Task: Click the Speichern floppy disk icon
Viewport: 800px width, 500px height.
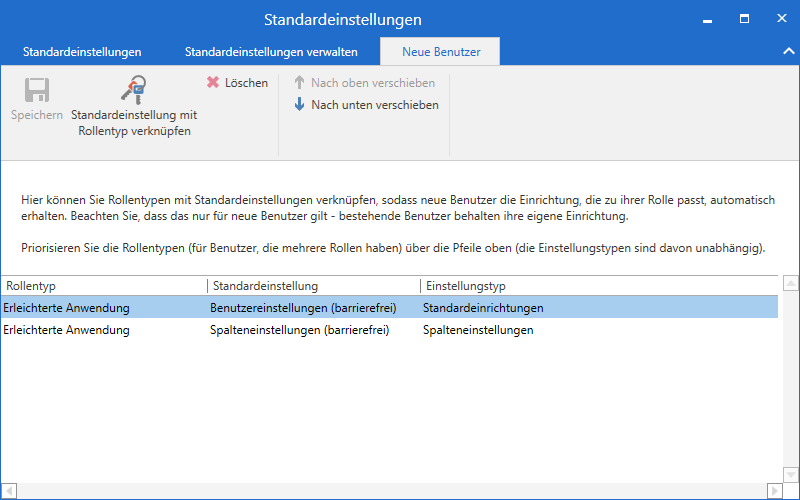Action: click(37, 91)
